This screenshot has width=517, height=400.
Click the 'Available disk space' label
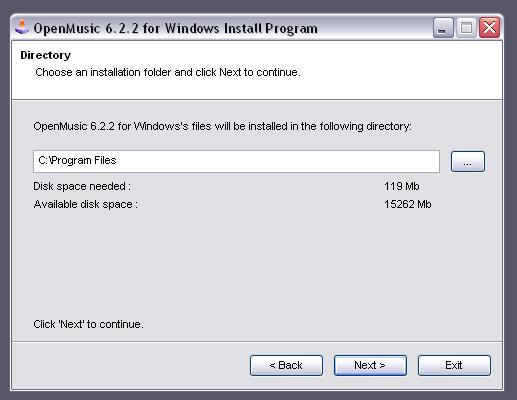pos(86,204)
